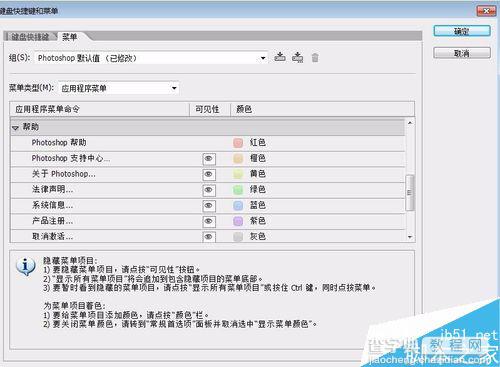The image size is (500, 367).
Task: Click the list scroll down arrow
Action: (410, 237)
